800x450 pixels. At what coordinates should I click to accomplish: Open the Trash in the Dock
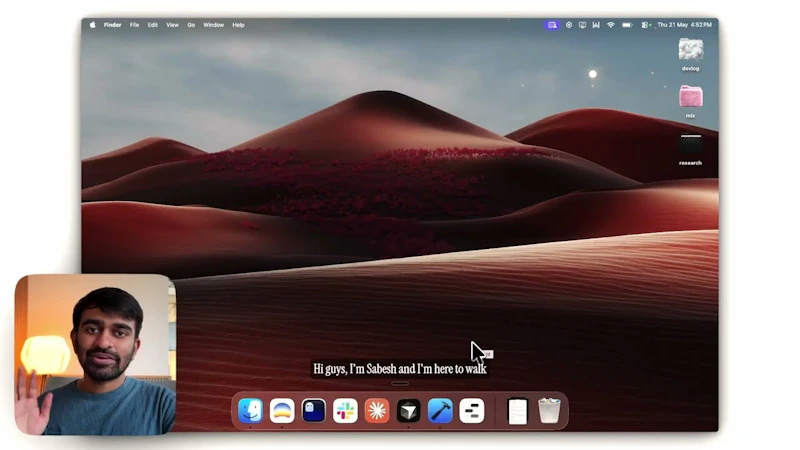coord(549,411)
